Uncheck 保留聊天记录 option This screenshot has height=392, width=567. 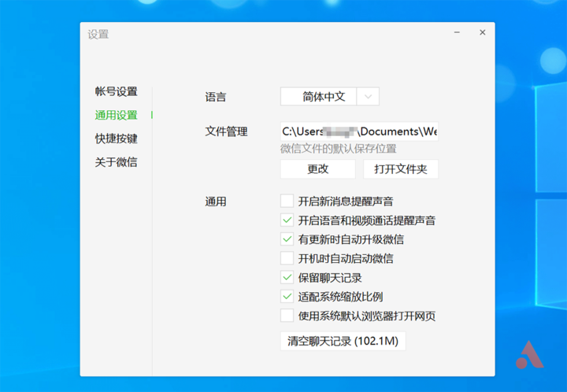pyautogui.click(x=287, y=278)
